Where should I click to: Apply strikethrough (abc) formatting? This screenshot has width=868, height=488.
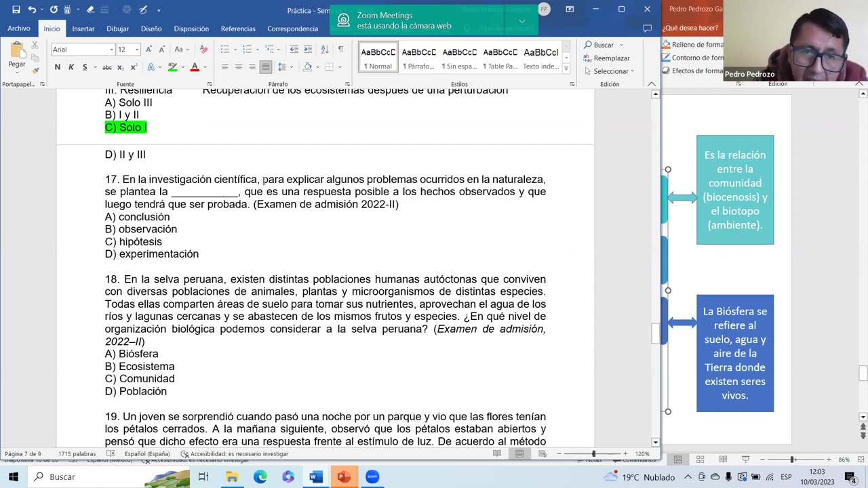(x=106, y=67)
